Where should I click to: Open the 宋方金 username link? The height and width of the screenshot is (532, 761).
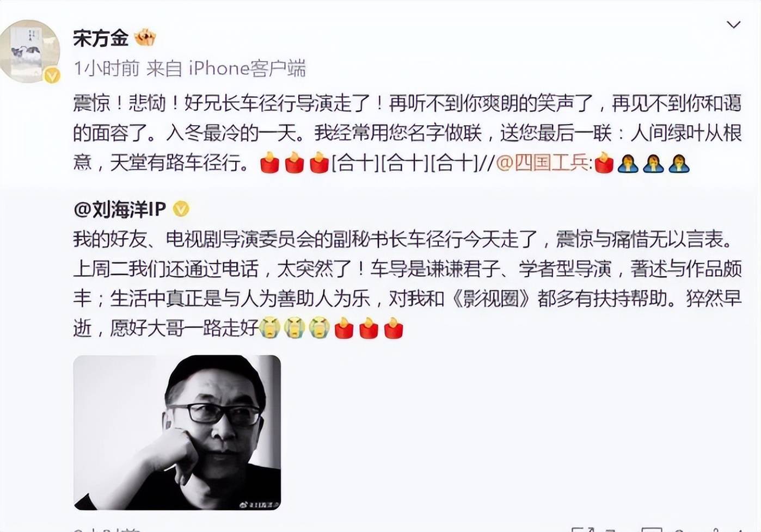pyautogui.click(x=101, y=38)
